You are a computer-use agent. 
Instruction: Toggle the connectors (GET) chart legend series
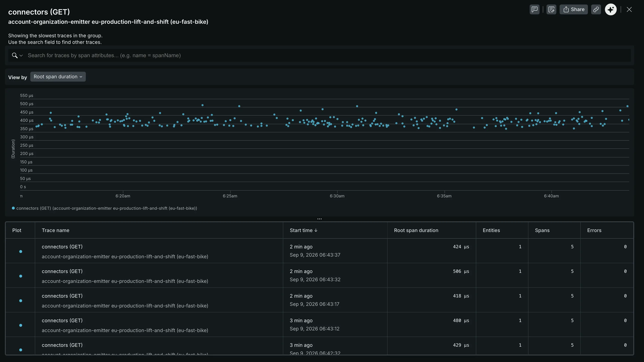click(104, 208)
